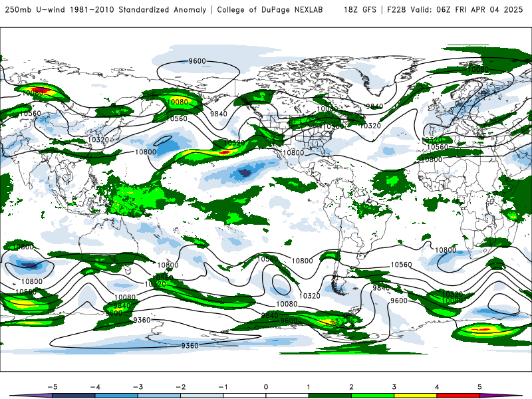Click the '1' colorbar tick label

(309, 387)
